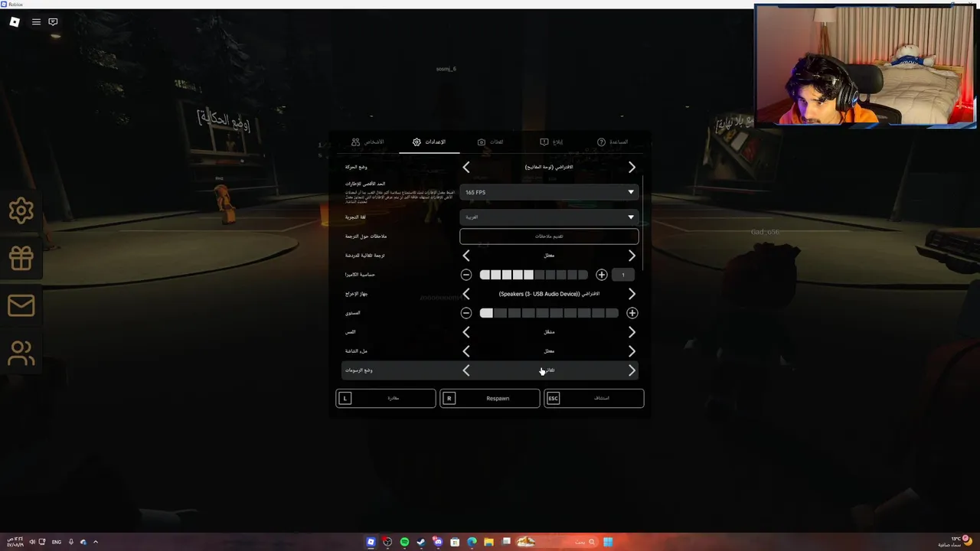The image size is (980, 551).
Task: Click the Respawn button
Action: (x=490, y=398)
